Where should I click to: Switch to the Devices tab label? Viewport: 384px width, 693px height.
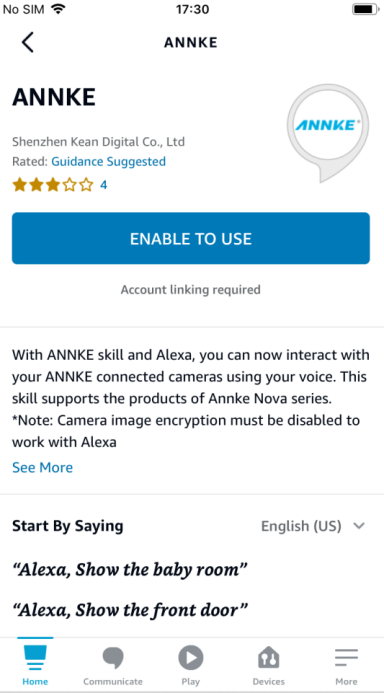click(x=269, y=682)
